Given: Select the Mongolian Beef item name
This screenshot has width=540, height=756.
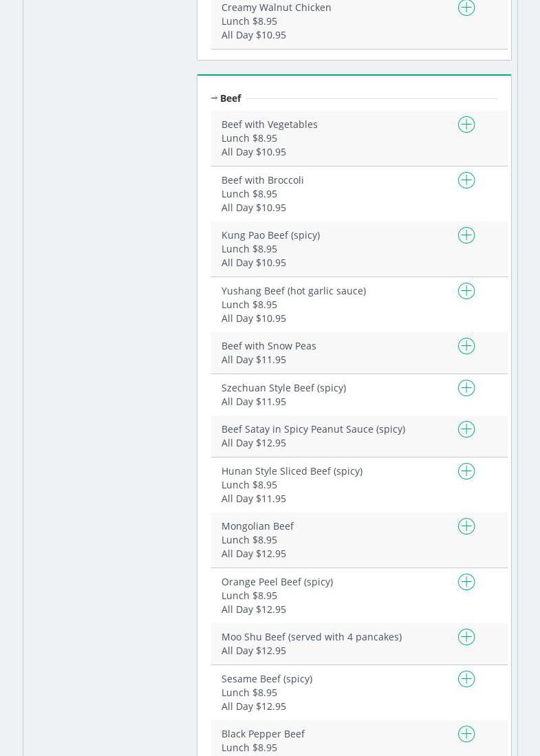Looking at the screenshot, I should [257, 526].
